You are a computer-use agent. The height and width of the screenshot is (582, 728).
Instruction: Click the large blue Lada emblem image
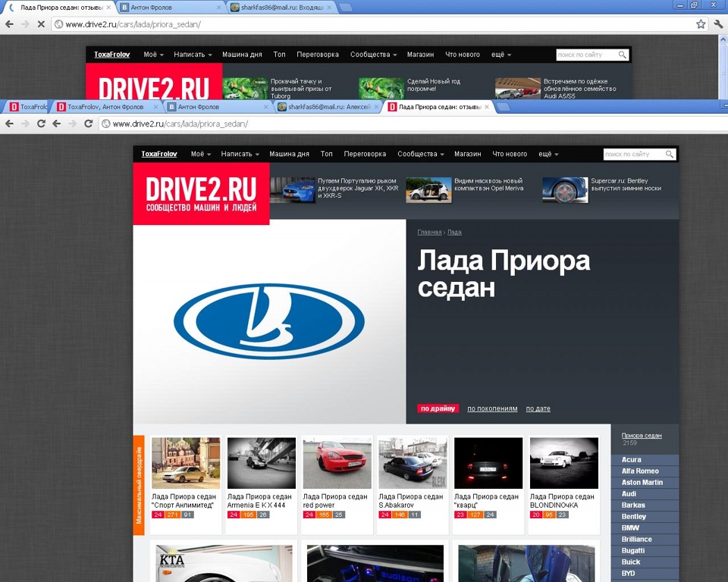click(x=268, y=321)
